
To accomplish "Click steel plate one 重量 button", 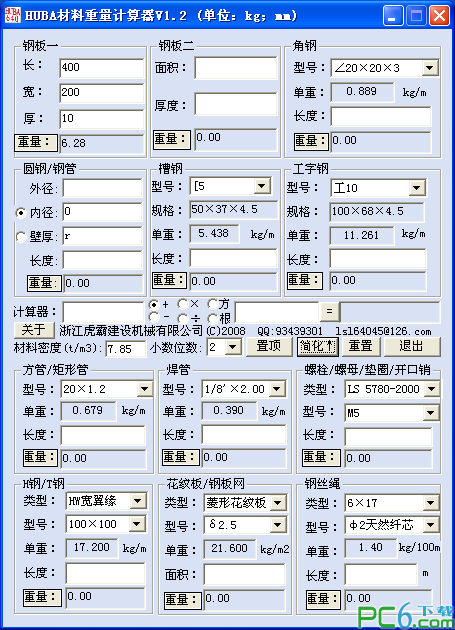I will tap(36, 143).
